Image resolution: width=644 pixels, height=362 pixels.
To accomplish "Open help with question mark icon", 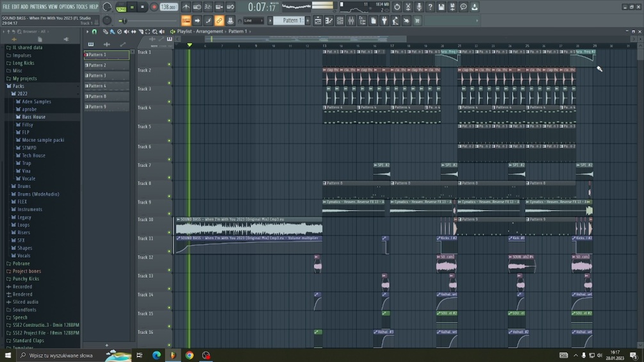I will click(430, 7).
